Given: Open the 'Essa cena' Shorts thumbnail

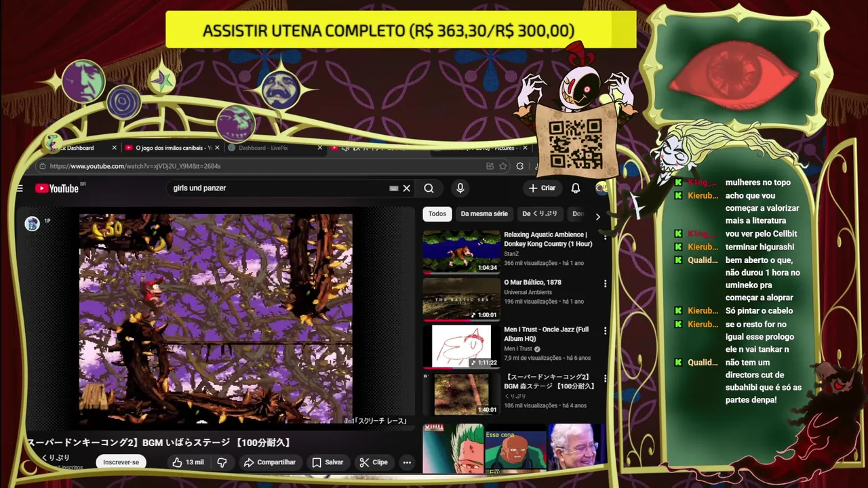Looking at the screenshot, I should point(515,448).
